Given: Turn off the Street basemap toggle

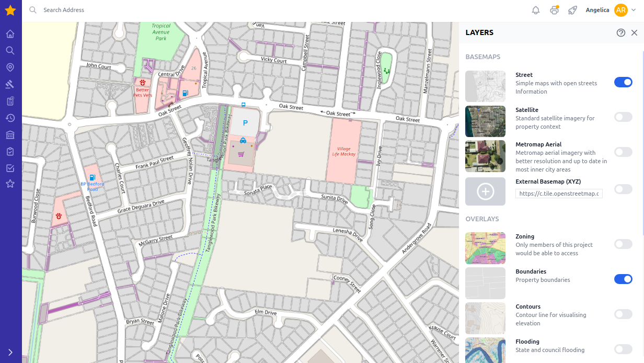Looking at the screenshot, I should [x=623, y=82].
